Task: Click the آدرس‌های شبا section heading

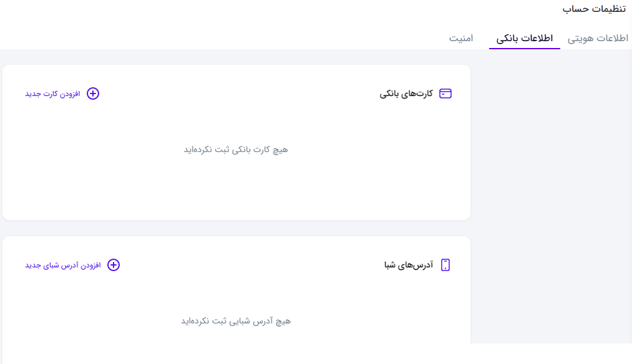Action: point(408,265)
